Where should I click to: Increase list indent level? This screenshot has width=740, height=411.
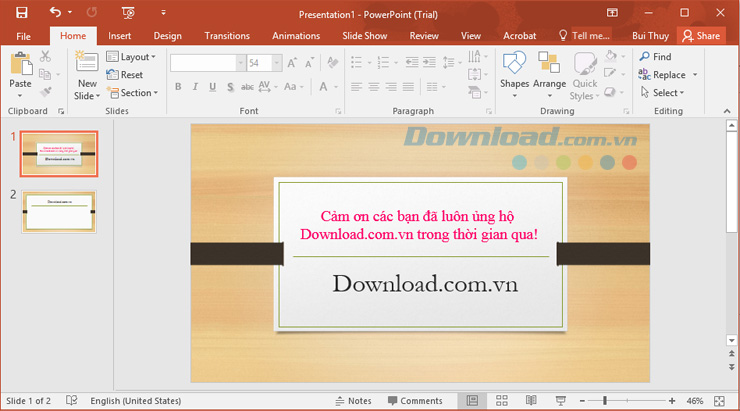(x=429, y=62)
